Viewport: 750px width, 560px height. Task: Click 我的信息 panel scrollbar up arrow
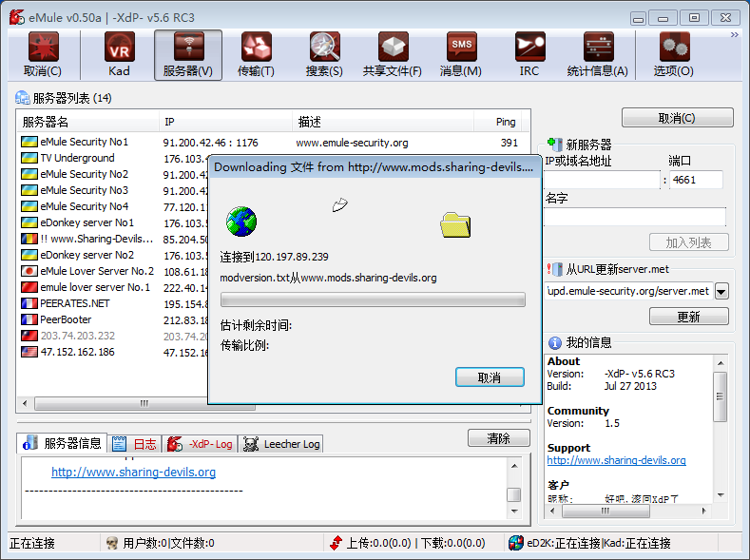tap(721, 363)
